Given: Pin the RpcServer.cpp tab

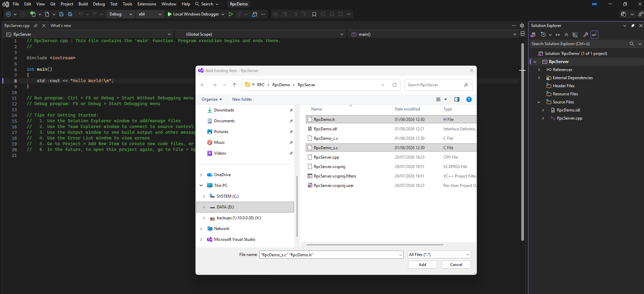Looking at the screenshot, I should [36, 26].
